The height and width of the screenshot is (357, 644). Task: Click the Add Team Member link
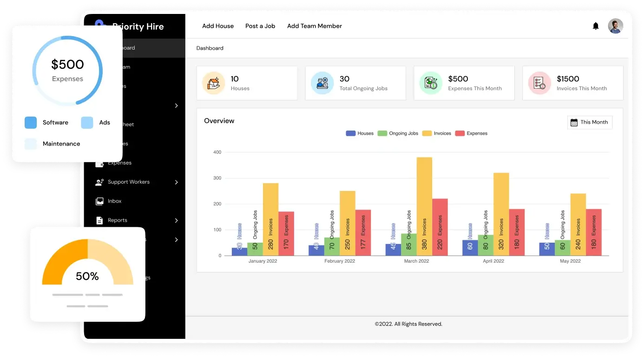pos(315,26)
